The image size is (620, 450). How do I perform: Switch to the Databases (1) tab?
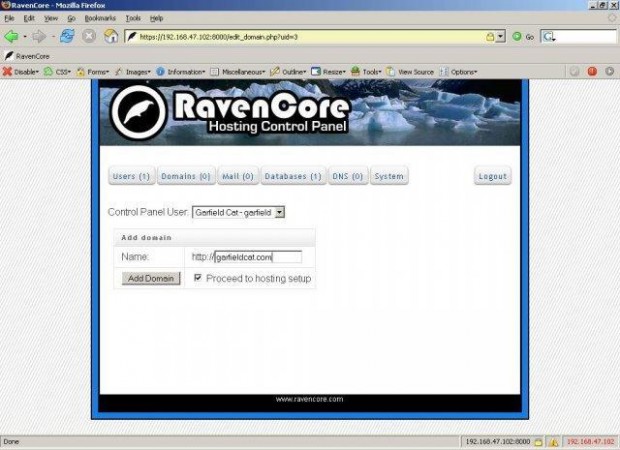tap(293, 176)
